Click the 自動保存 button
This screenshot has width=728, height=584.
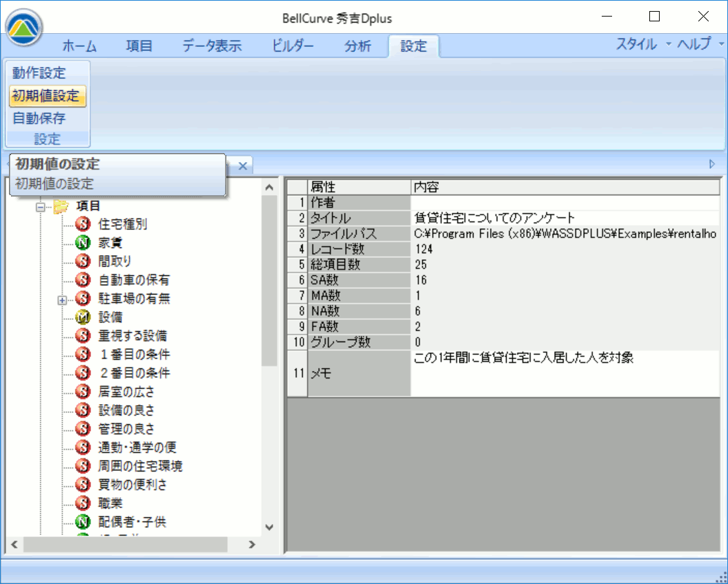(39, 119)
